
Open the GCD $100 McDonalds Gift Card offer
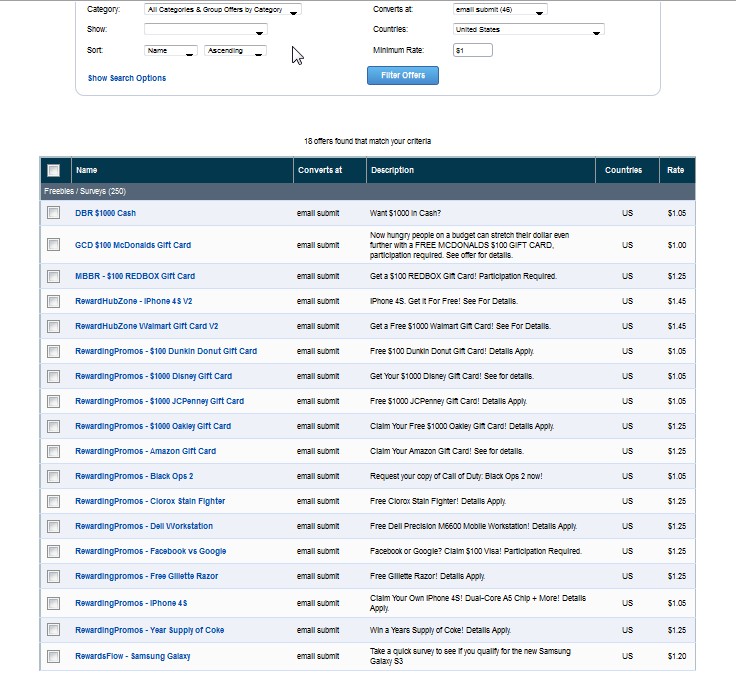[x=133, y=245]
